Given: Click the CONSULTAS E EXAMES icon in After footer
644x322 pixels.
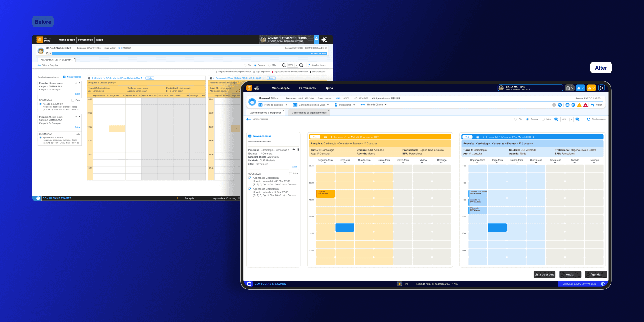Looking at the screenshot, I should 249,284.
